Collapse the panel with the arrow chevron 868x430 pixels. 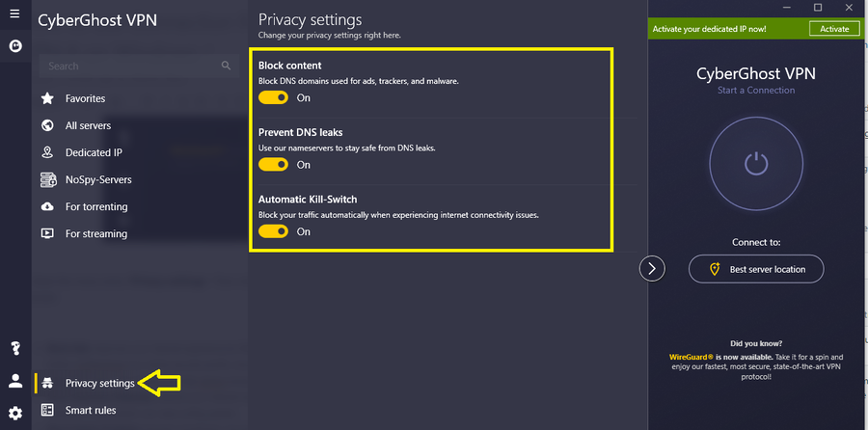(x=652, y=269)
